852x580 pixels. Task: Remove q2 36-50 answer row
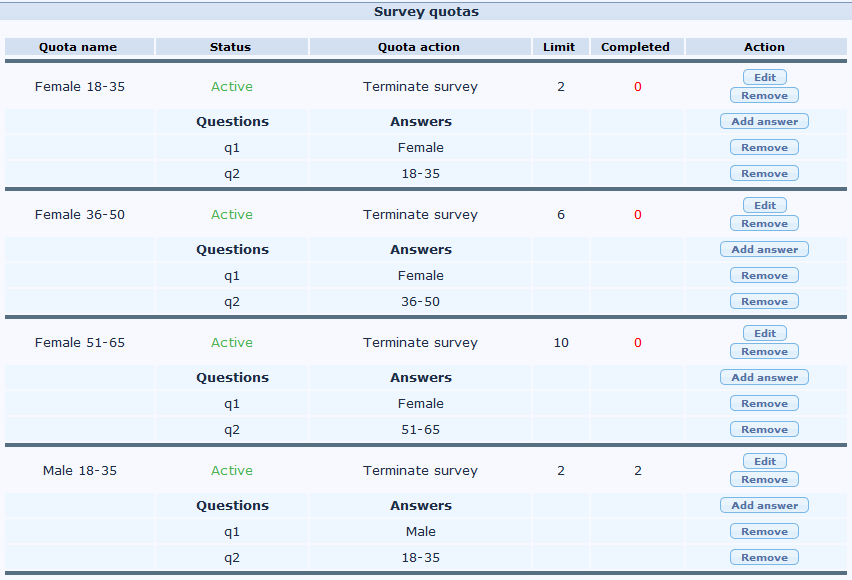tap(764, 302)
